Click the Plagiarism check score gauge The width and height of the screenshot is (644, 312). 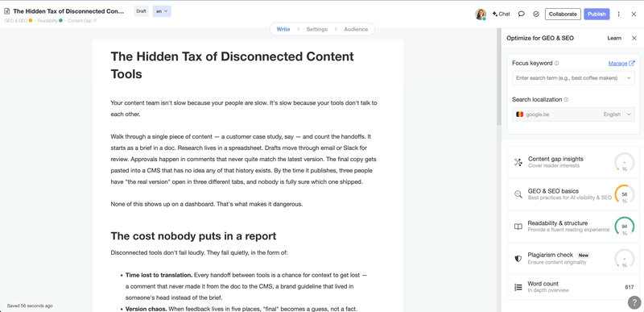coord(625,259)
